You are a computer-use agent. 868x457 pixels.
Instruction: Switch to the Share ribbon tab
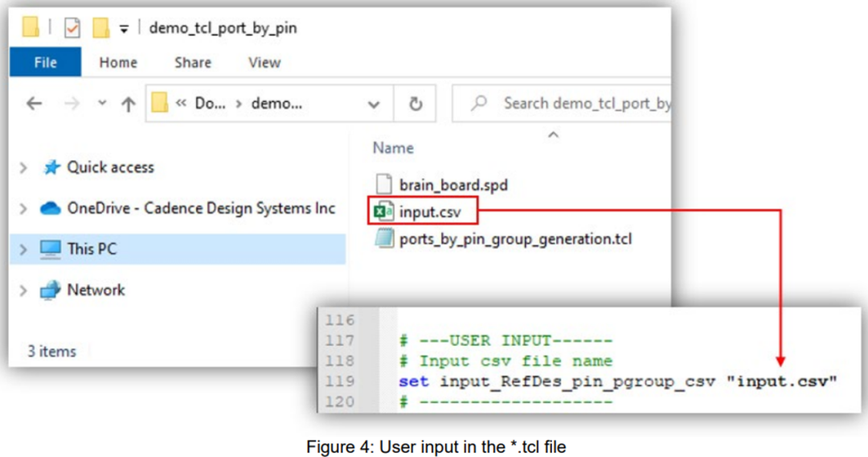pyautogui.click(x=193, y=63)
